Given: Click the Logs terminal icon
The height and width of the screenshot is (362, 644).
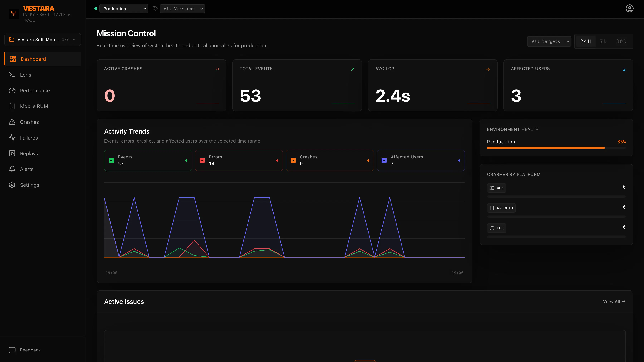Looking at the screenshot, I should coord(12,75).
